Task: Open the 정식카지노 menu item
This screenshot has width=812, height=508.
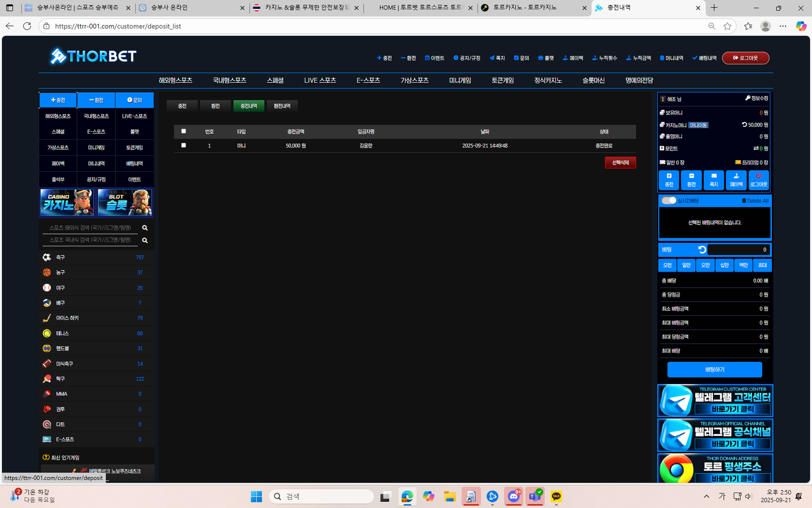Action: click(x=548, y=80)
